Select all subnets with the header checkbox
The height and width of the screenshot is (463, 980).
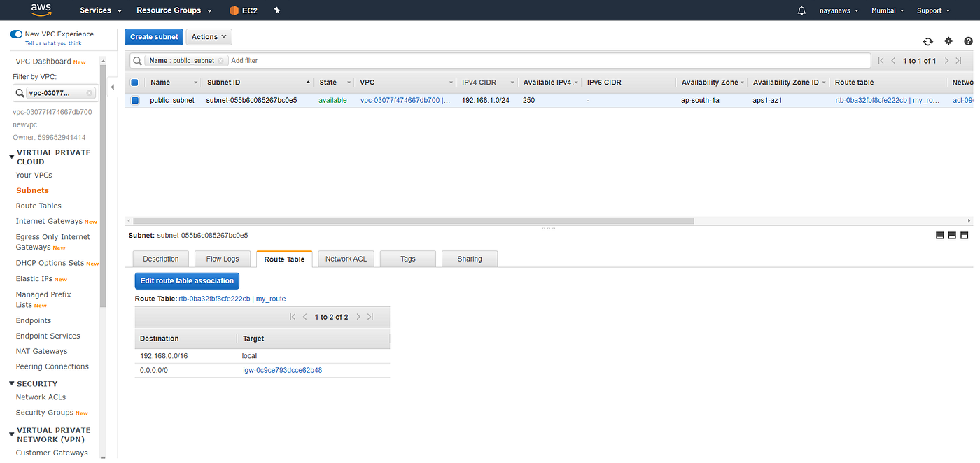pos(135,82)
